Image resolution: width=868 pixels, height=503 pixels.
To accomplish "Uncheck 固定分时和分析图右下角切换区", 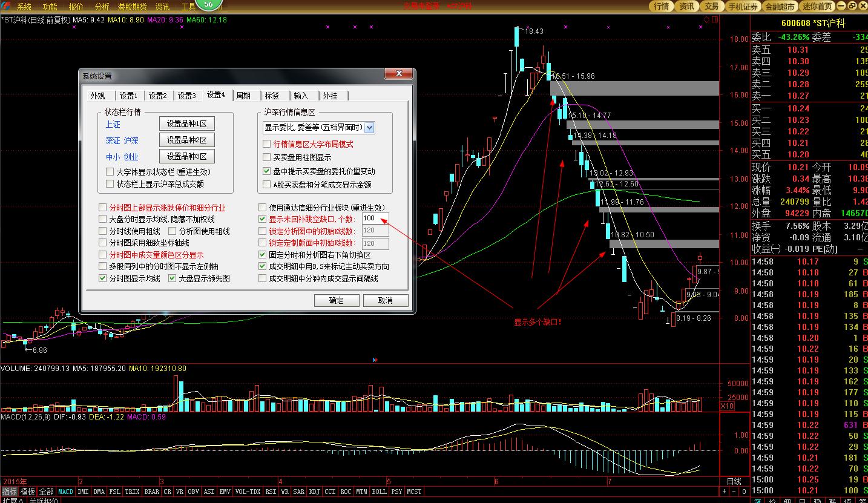I will point(262,255).
